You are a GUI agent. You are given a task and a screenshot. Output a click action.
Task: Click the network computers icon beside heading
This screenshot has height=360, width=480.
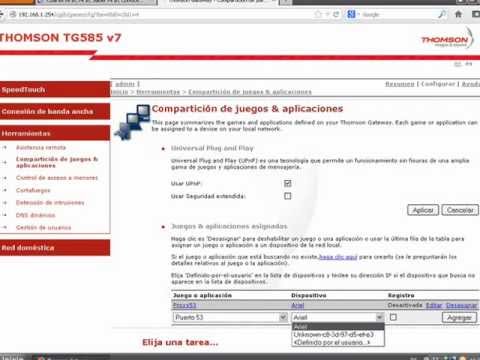click(x=132, y=122)
